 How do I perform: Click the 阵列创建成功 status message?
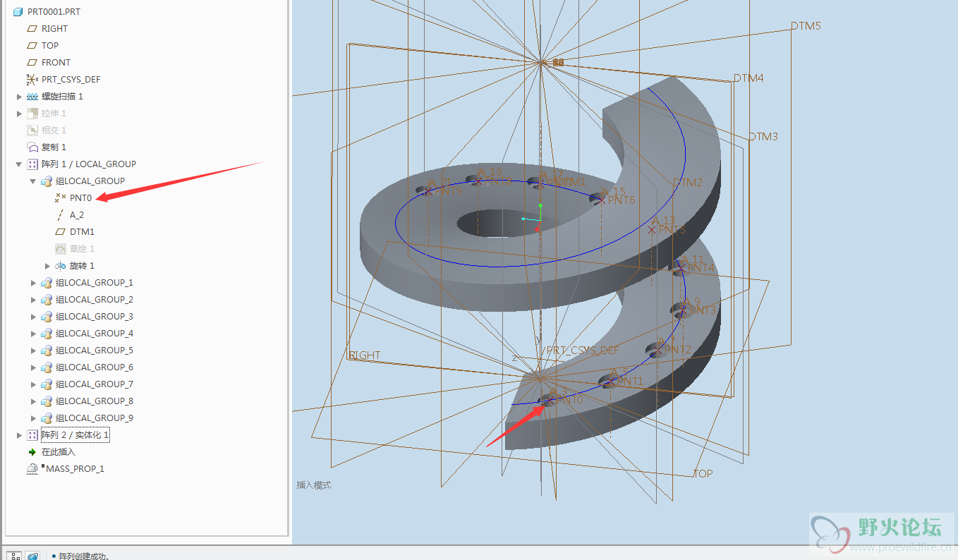[84, 556]
